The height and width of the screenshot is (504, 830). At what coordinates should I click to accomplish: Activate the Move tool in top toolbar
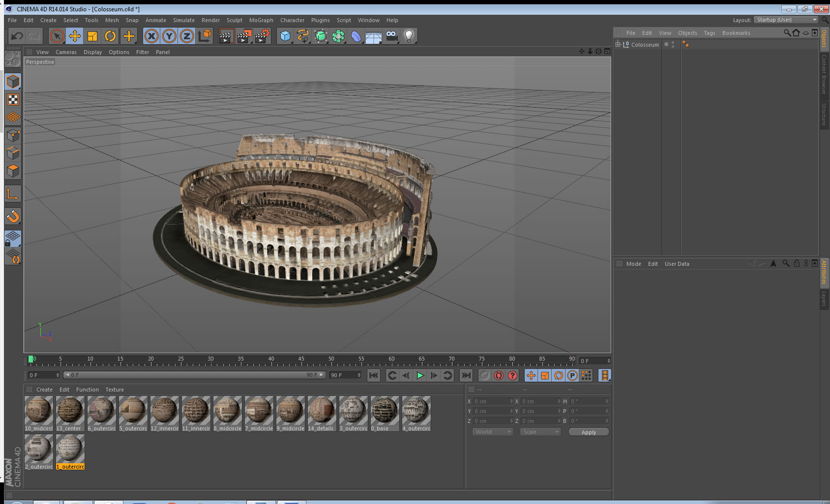[x=75, y=36]
